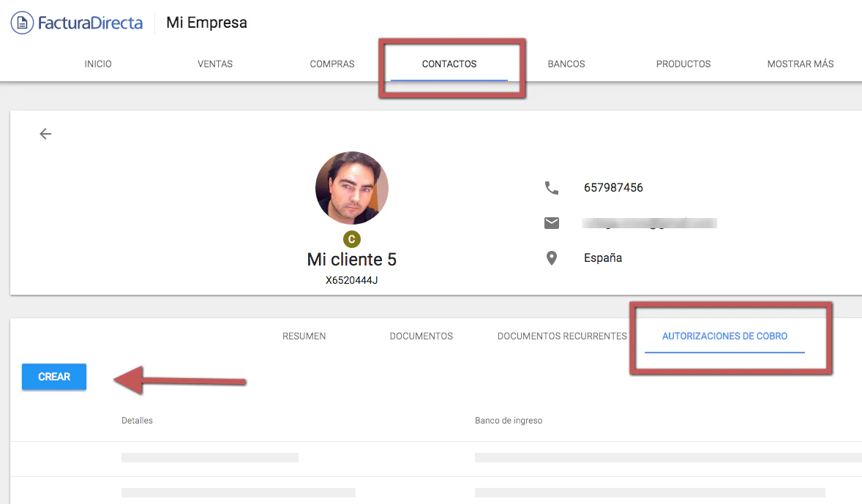Click the phone icon beside 657987456
This screenshot has height=504, width=862.
(x=552, y=187)
